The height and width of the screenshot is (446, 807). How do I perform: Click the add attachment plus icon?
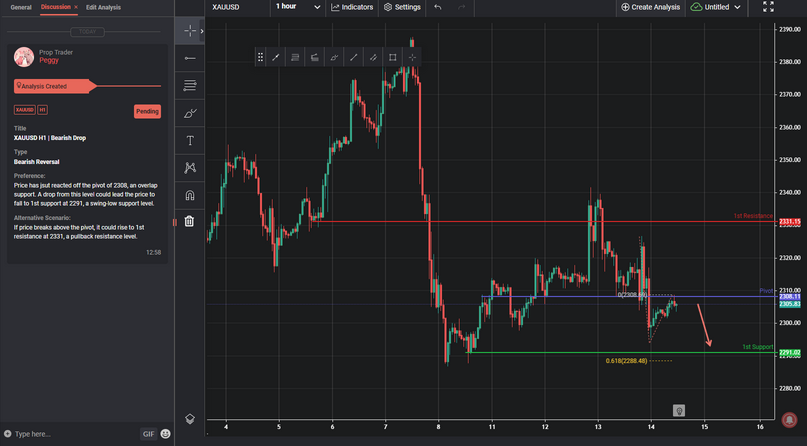coord(7,434)
